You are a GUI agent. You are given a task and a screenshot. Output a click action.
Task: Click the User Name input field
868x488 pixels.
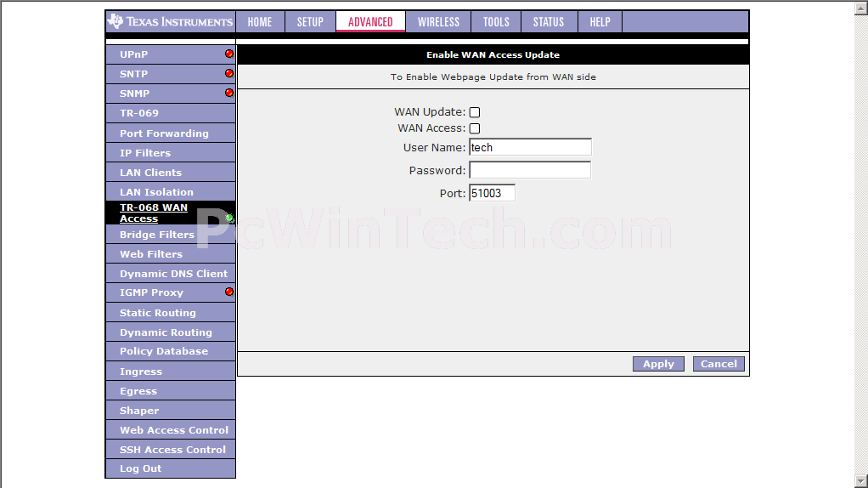[530, 147]
